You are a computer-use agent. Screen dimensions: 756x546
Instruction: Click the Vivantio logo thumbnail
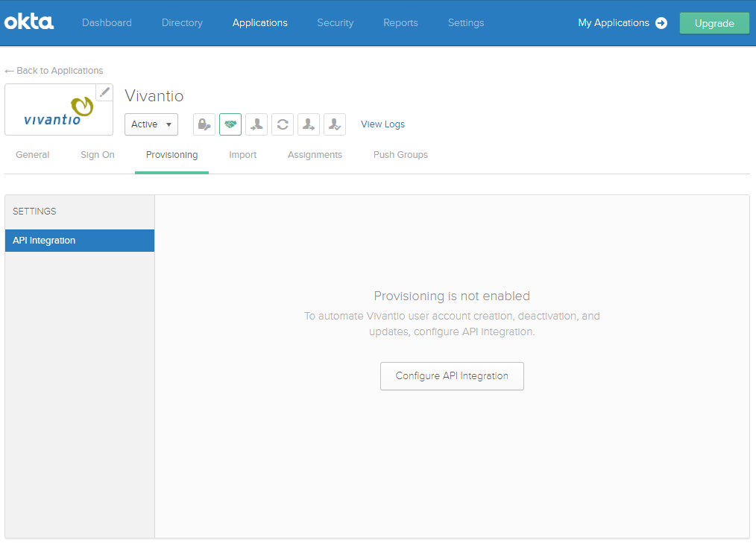tap(59, 110)
